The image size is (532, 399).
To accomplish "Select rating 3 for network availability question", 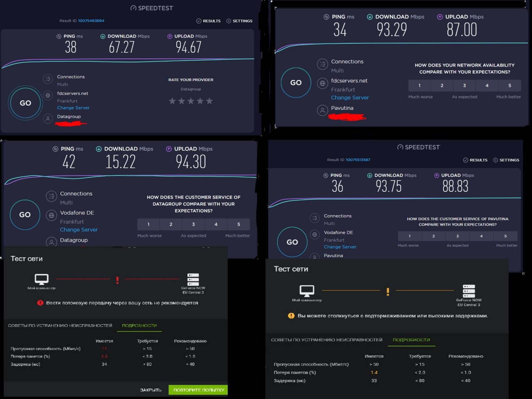I will pyautogui.click(x=465, y=86).
